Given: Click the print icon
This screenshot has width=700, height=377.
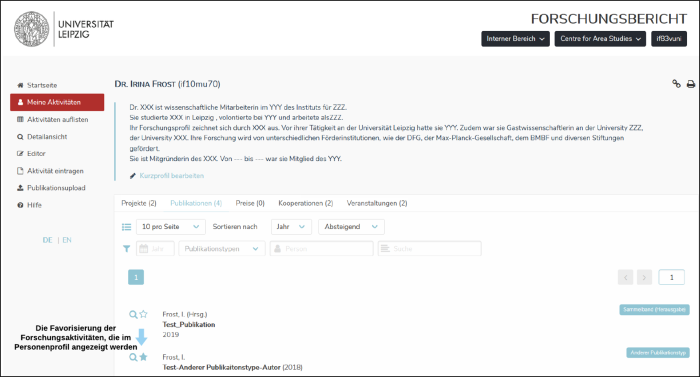Looking at the screenshot, I should click(x=691, y=84).
